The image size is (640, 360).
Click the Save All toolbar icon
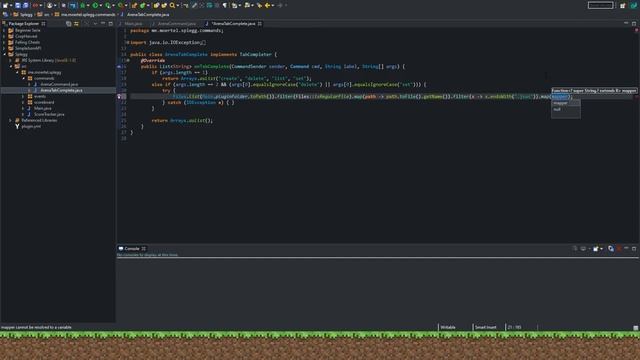click(x=25, y=5)
